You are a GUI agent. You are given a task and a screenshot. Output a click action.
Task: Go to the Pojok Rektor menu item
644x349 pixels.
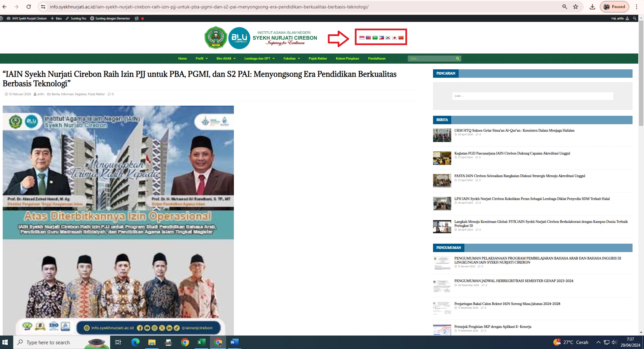[317, 59]
